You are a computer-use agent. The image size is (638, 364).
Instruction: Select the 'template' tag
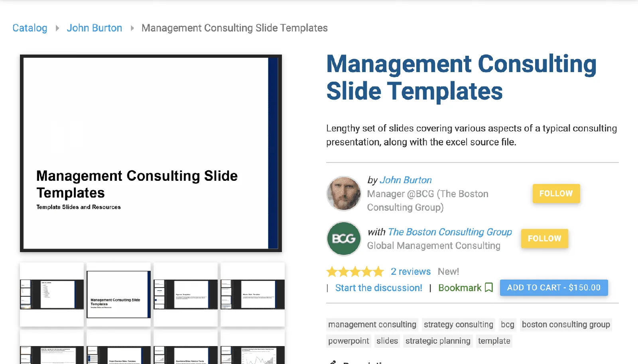[x=494, y=341]
